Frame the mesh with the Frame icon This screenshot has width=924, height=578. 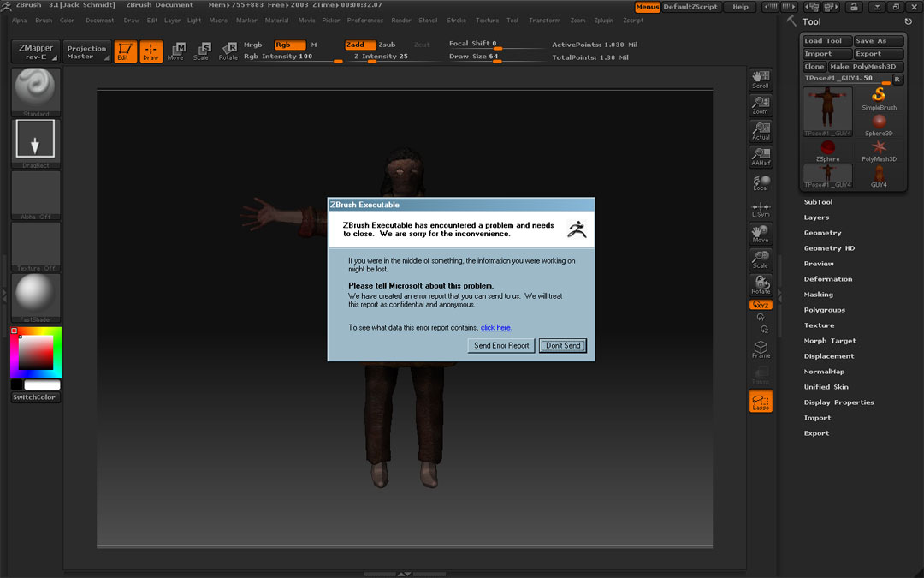click(x=761, y=349)
